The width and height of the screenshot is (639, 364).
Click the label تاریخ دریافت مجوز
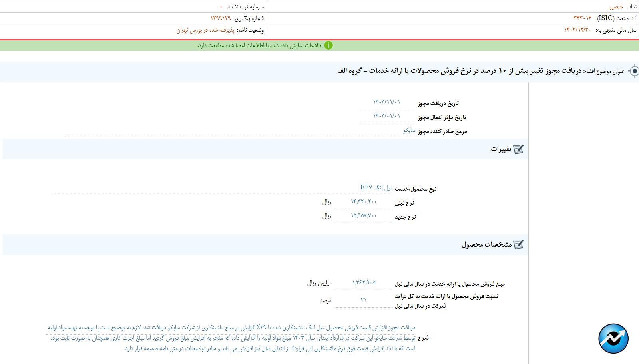point(438,103)
